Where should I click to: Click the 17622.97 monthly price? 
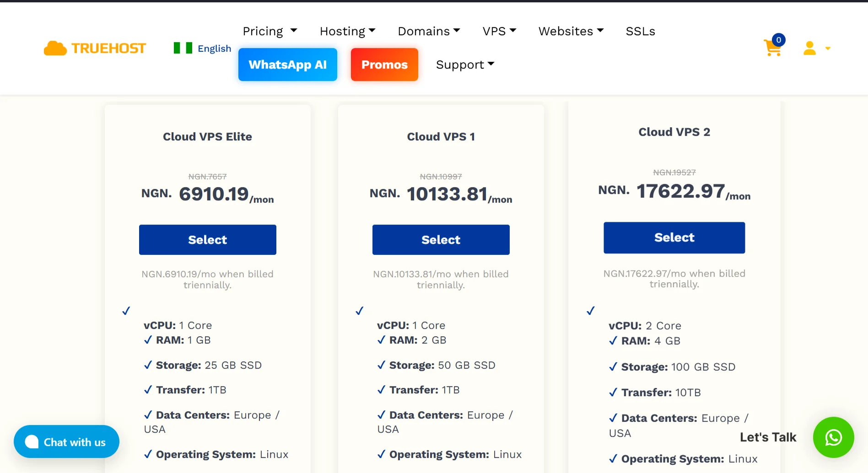tap(680, 191)
